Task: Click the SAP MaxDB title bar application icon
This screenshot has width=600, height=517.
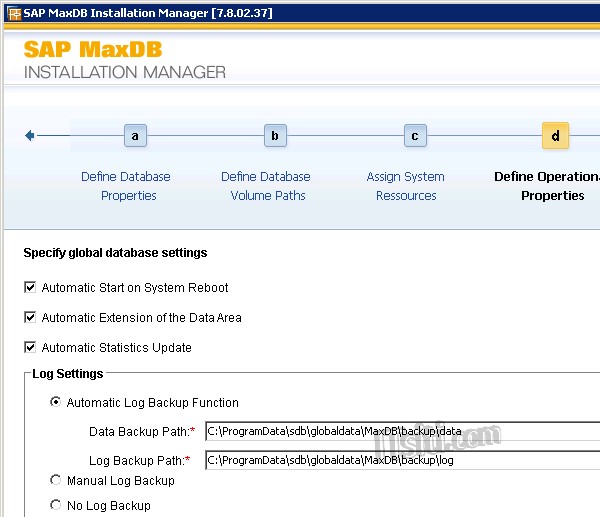Action: pos(15,13)
